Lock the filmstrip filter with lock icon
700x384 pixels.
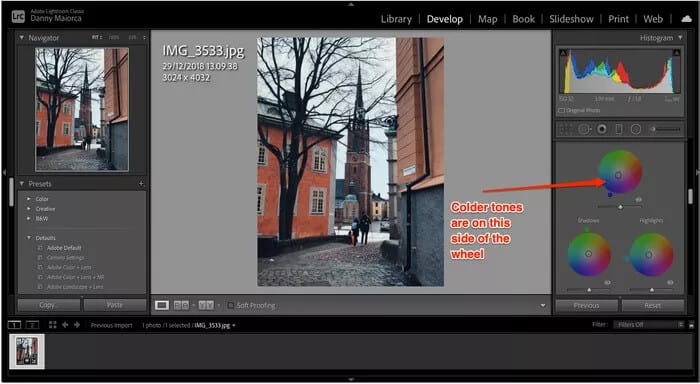[x=692, y=326]
